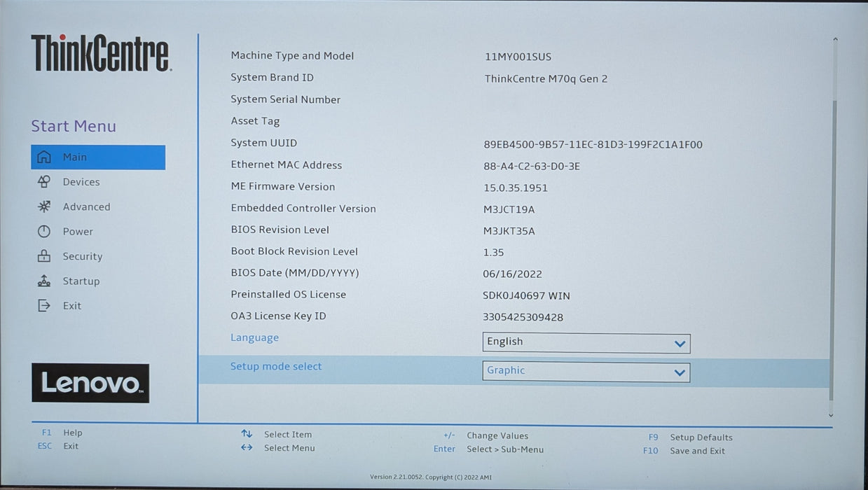Click the OA3 key ID 3305425309428
This screenshot has width=868, height=490.
[523, 317]
